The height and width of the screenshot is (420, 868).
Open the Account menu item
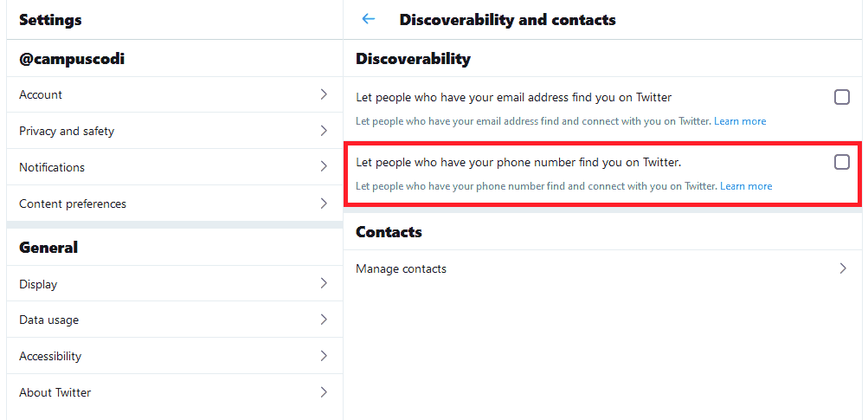tap(41, 94)
